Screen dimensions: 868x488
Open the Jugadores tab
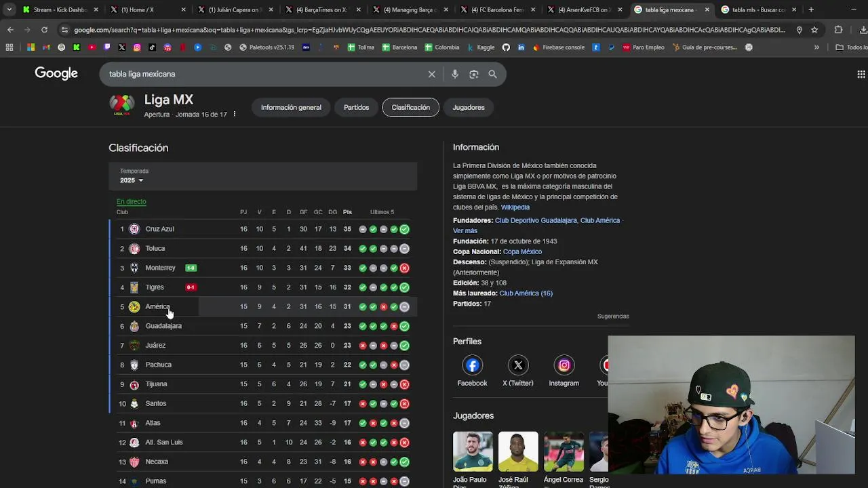[x=469, y=107]
